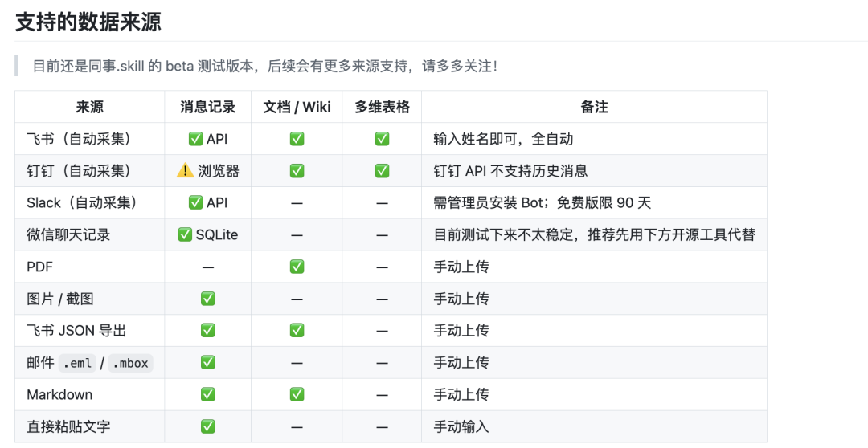Select the 直接粘贴文字 source cell
Screen dimensions: 868x448
(90, 426)
